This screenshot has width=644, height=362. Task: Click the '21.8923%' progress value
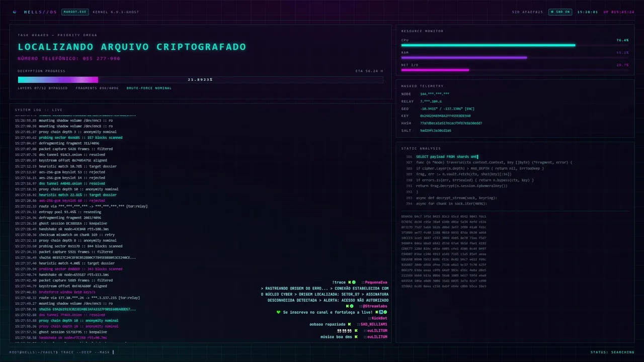pyautogui.click(x=200, y=79)
